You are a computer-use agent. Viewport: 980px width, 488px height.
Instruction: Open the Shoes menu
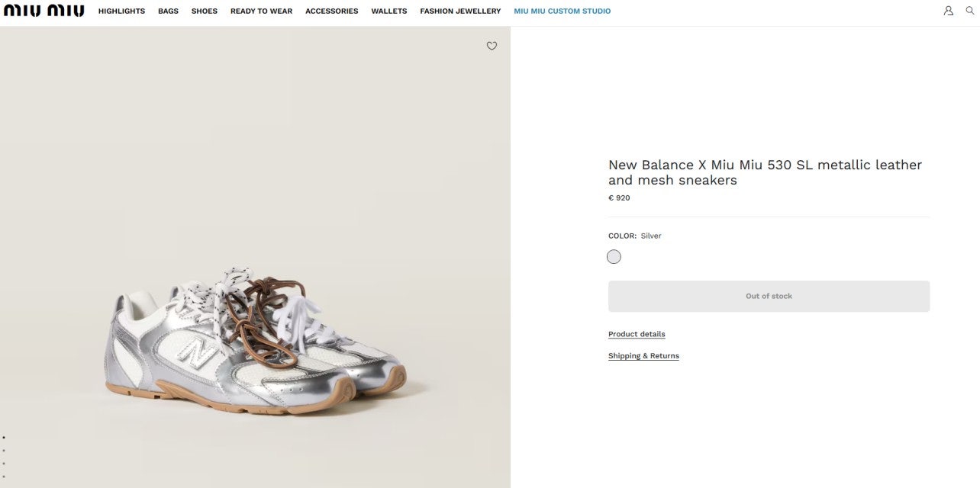(x=205, y=11)
